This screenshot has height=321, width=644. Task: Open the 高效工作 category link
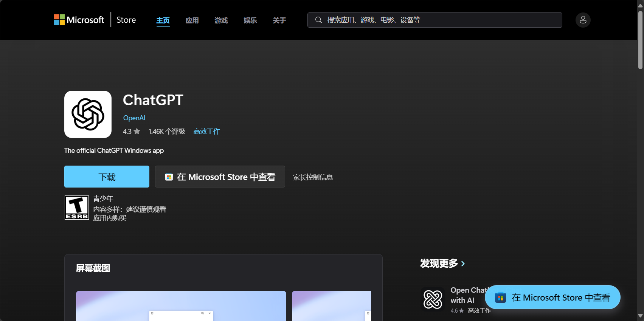pos(206,131)
